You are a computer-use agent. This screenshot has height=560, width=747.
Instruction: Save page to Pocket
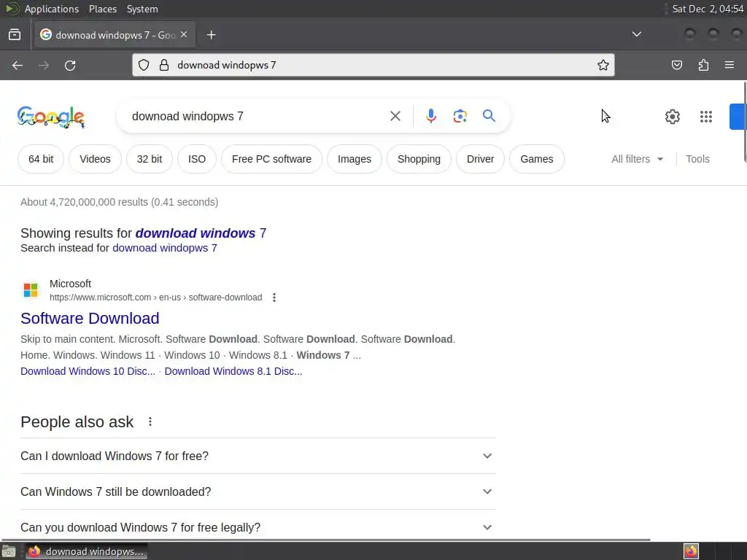coord(677,65)
